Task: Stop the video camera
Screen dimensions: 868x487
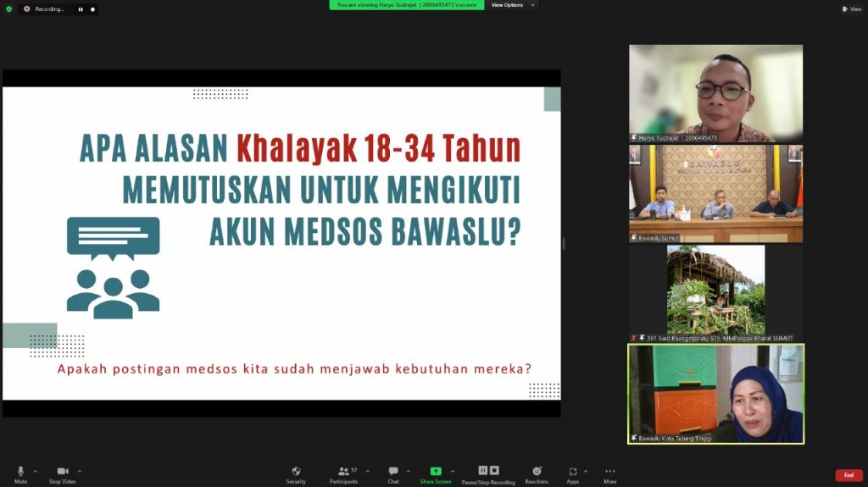Action: [x=62, y=473]
